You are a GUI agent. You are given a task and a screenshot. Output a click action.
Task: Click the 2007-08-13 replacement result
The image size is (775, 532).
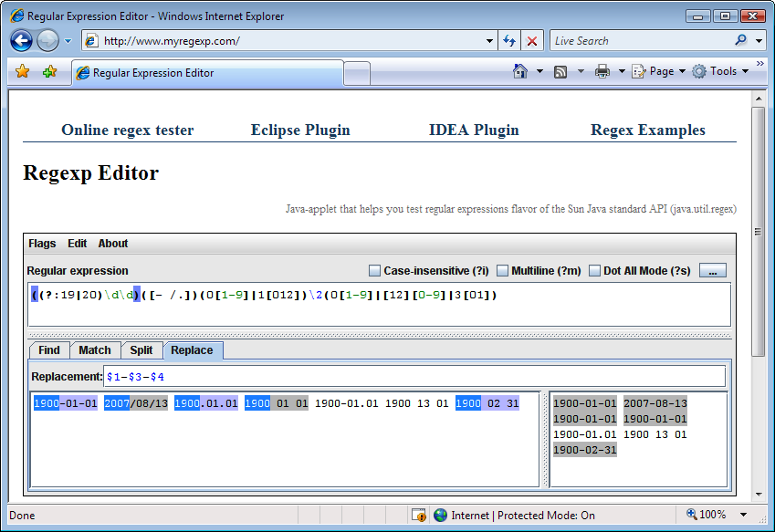pyautogui.click(x=655, y=403)
